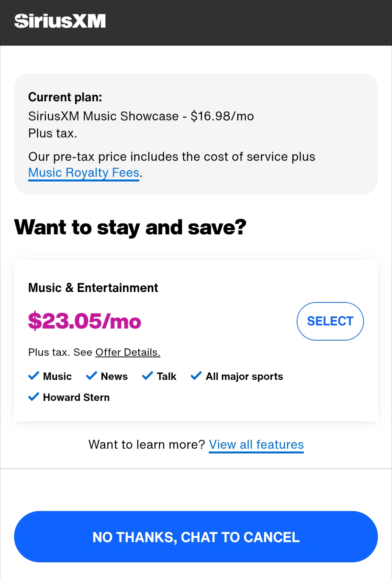Click the Music & Entertainment plan title
Viewport: 392px width, 578px height.
[x=93, y=288]
